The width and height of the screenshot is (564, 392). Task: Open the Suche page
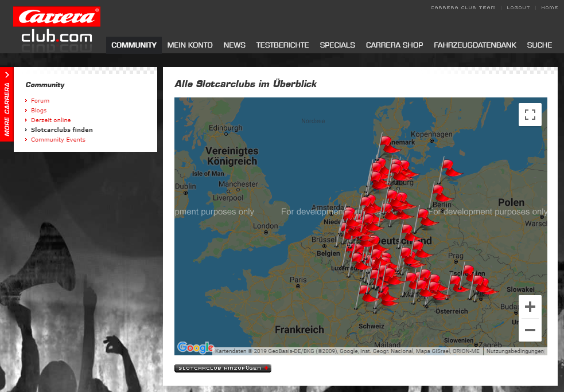(539, 45)
